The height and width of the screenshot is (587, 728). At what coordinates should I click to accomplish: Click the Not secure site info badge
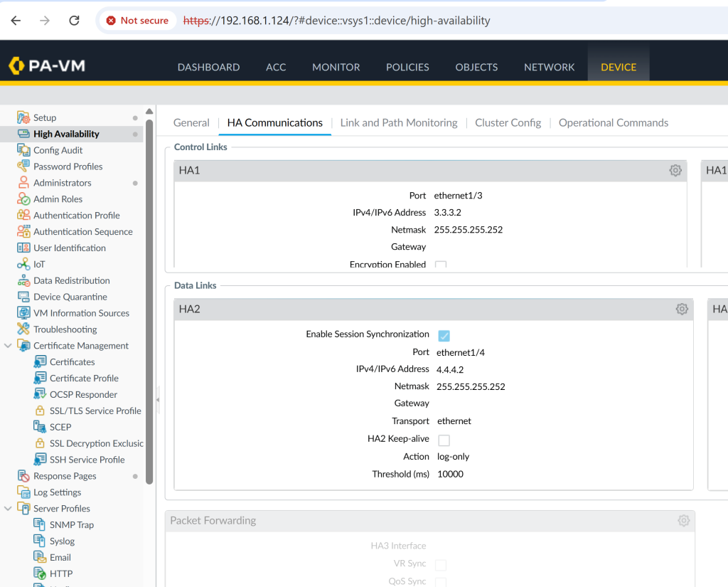(137, 21)
